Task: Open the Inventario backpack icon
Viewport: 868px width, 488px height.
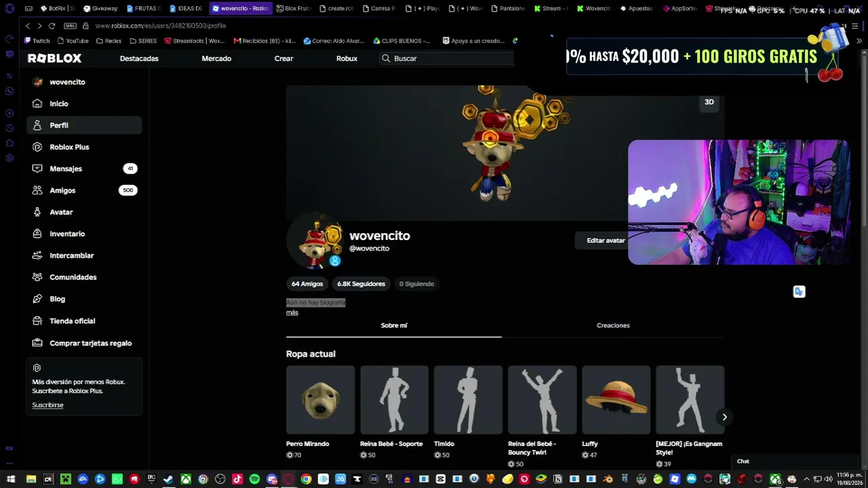Action: click(37, 234)
